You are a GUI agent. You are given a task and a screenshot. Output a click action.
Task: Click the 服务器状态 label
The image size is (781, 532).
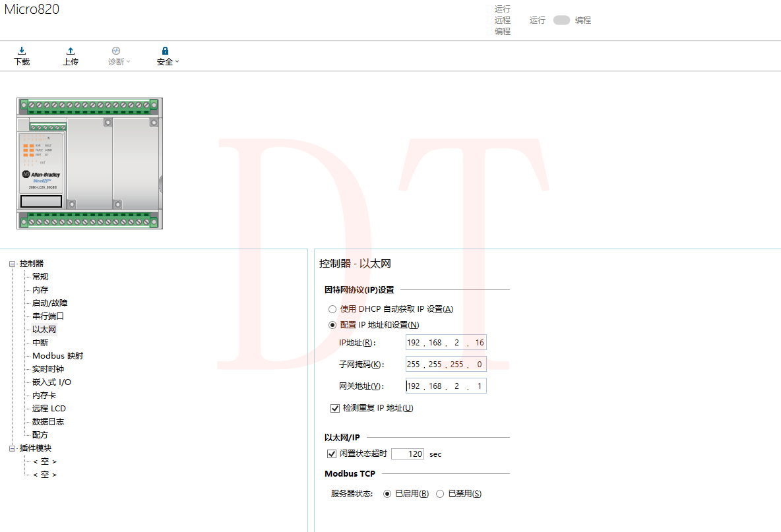tap(352, 494)
